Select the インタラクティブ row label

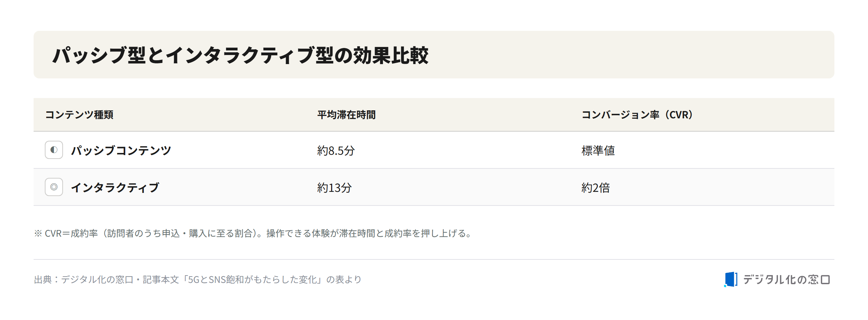click(115, 188)
